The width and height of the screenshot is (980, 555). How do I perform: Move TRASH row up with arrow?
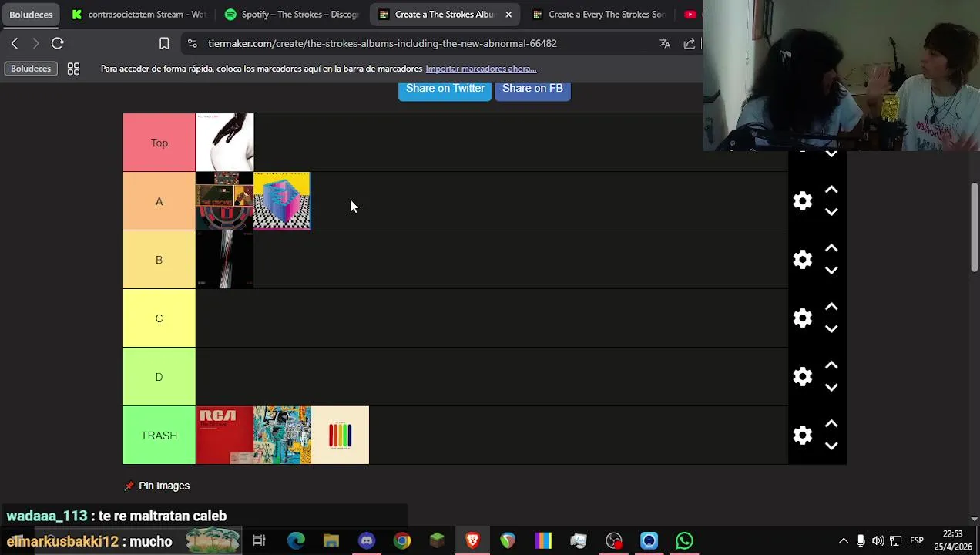pos(831,424)
